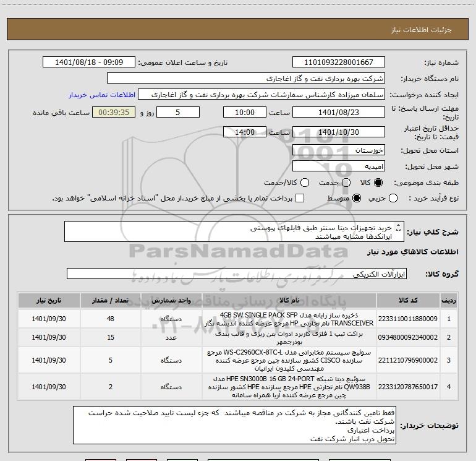The image size is (476, 461).
Task: Click the جزئیات اطلاعات نیاز header bar
Action: coord(237,29)
